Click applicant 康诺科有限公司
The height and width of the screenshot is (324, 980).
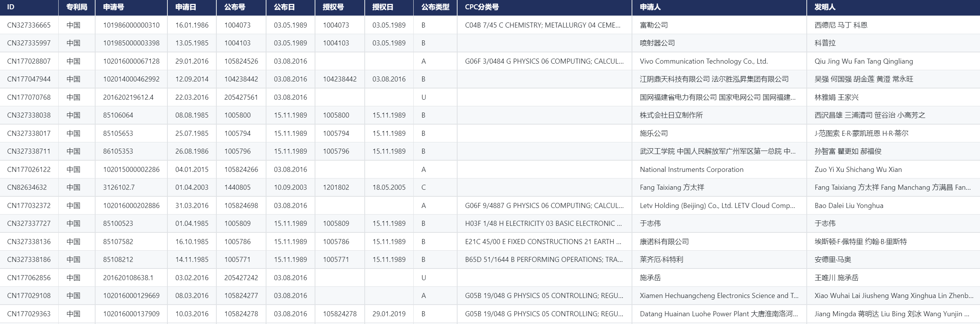tap(664, 242)
